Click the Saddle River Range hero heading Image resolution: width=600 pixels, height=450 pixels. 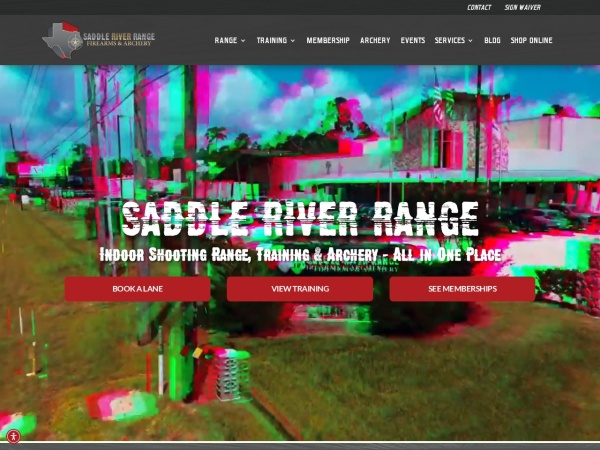[300, 219]
